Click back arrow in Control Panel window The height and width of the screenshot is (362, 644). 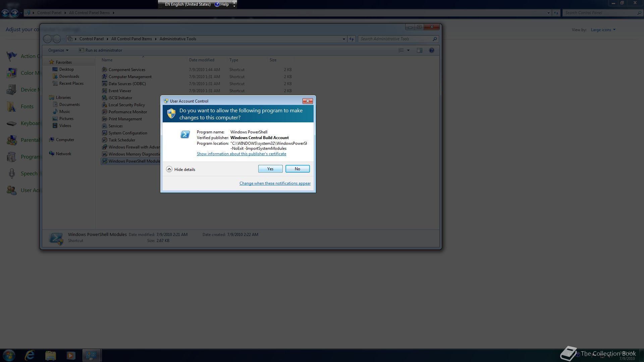[5, 13]
